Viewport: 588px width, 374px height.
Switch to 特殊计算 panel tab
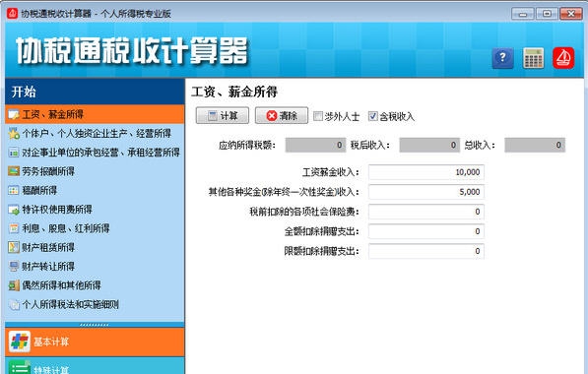click(95, 366)
